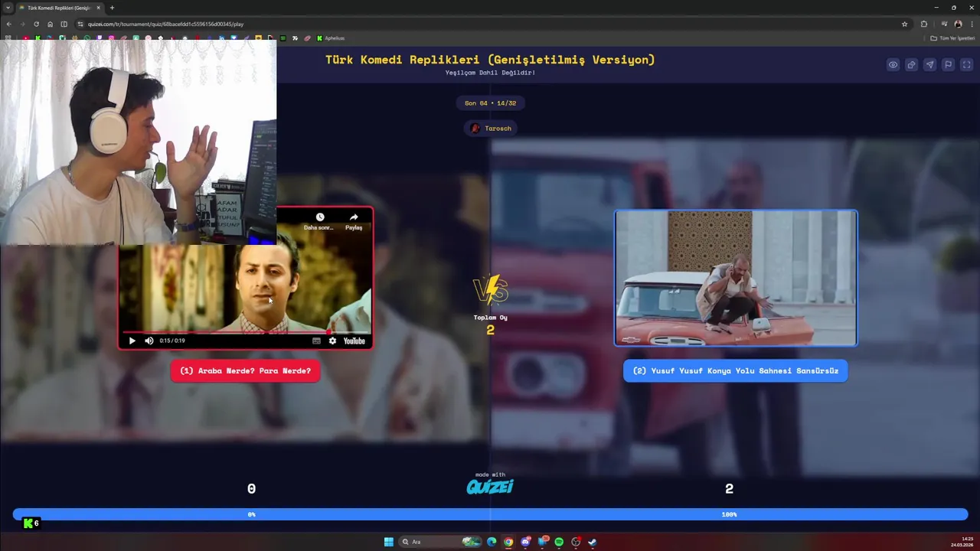Open Steam from taskbar
The height and width of the screenshot is (551, 980).
(x=593, y=542)
